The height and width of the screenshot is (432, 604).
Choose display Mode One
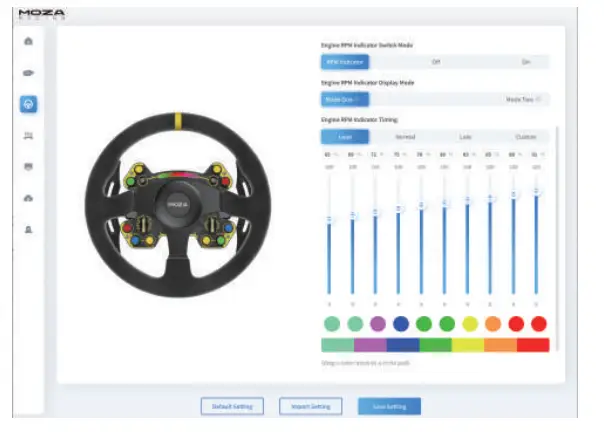click(345, 99)
